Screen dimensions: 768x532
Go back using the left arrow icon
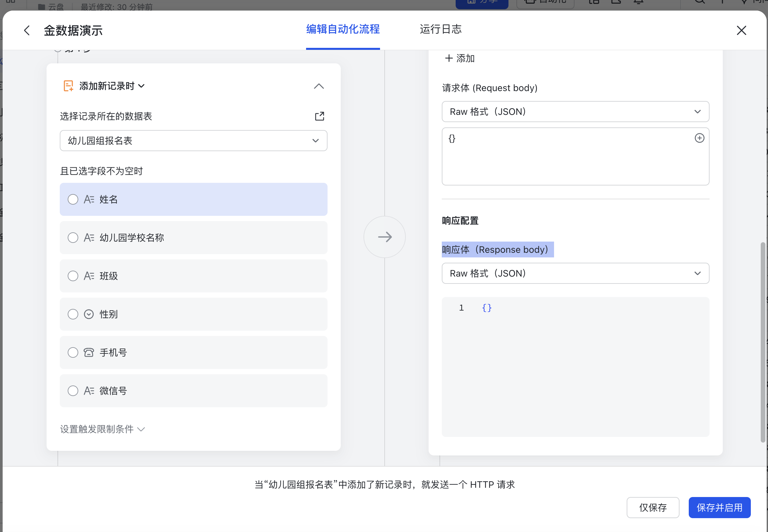(27, 31)
